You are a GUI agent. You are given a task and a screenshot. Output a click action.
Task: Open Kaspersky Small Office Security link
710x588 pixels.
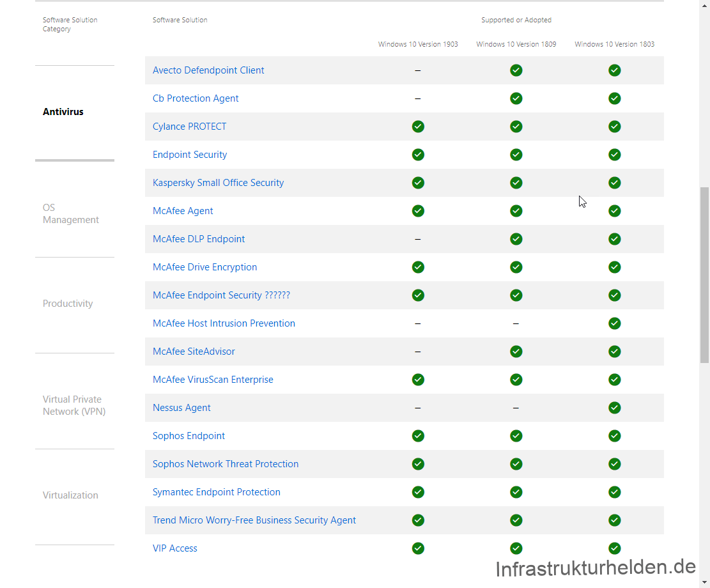click(x=219, y=183)
